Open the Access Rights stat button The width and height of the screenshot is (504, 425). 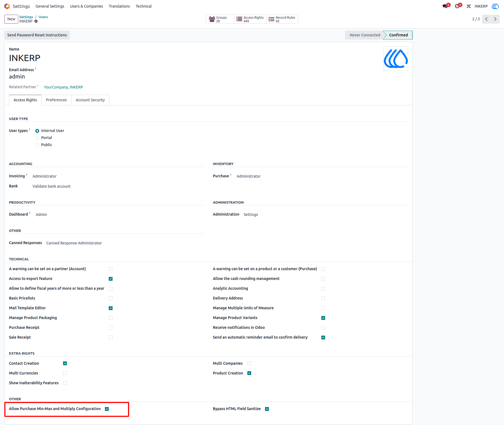250,19
